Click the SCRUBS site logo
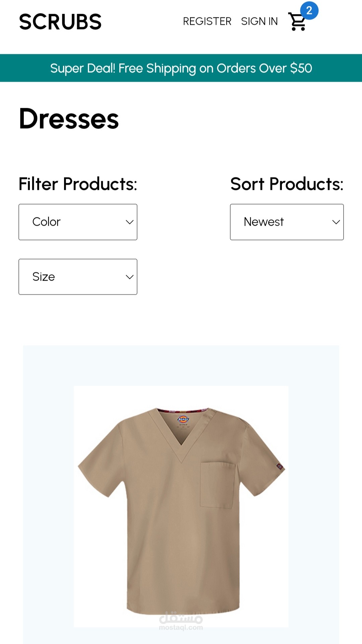 (x=60, y=22)
